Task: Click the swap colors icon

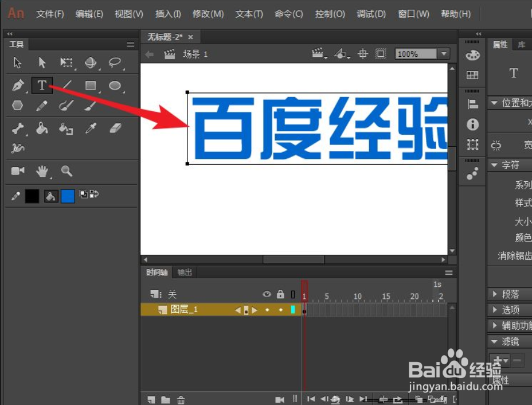Action: point(94,194)
